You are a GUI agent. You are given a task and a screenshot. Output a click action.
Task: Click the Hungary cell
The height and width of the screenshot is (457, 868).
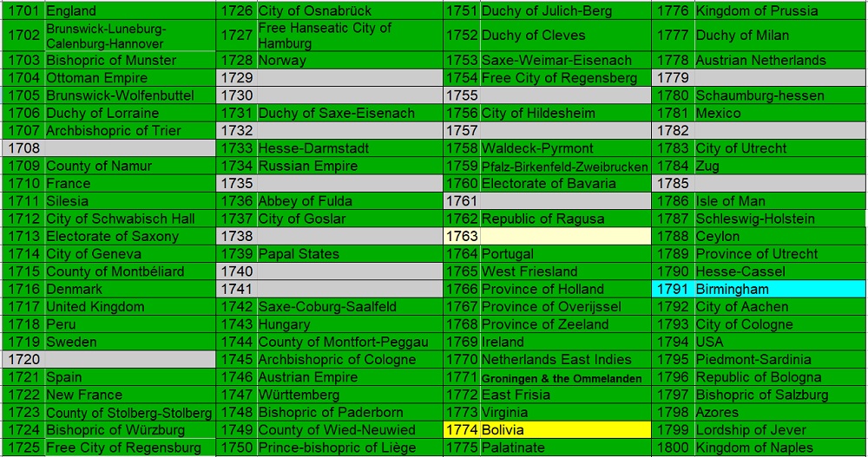[349, 324]
